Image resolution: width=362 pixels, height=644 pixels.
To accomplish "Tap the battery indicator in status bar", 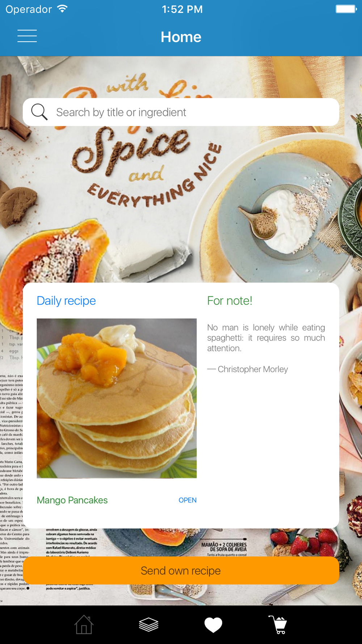I will [346, 9].
